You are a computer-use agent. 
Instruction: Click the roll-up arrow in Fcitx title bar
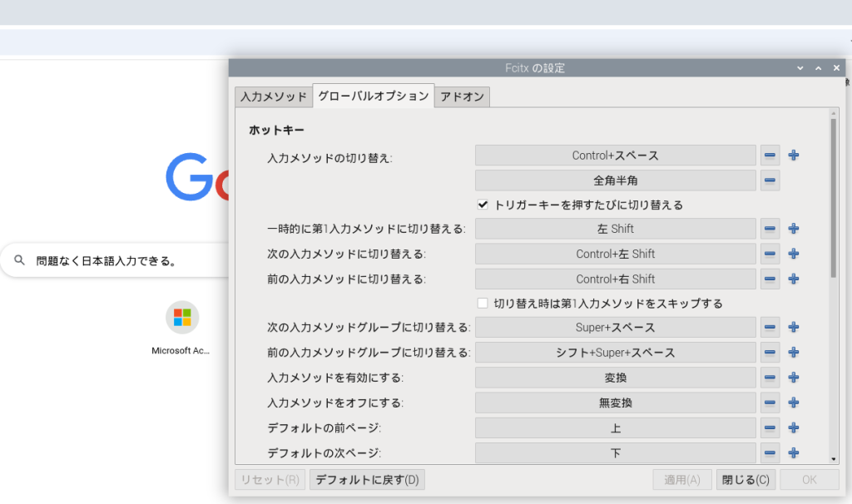point(818,68)
